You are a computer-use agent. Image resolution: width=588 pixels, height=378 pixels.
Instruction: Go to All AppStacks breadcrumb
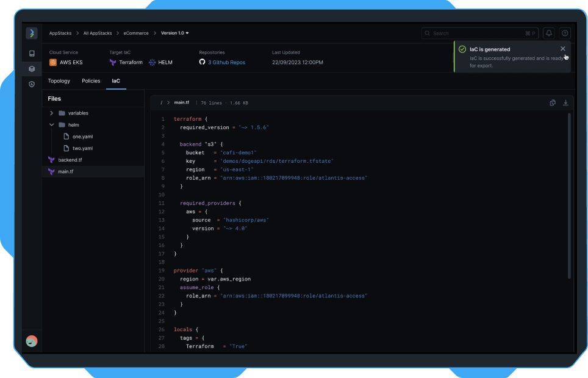coord(98,33)
